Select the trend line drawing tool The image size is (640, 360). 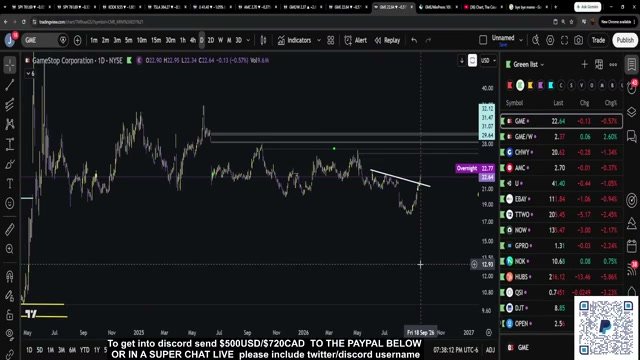pos(10,84)
